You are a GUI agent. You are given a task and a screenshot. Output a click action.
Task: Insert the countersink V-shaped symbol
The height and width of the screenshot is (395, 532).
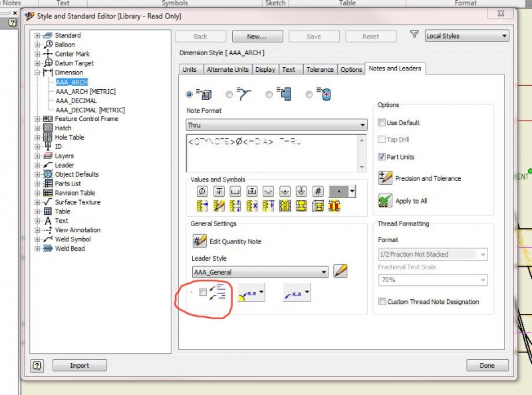coord(268,192)
